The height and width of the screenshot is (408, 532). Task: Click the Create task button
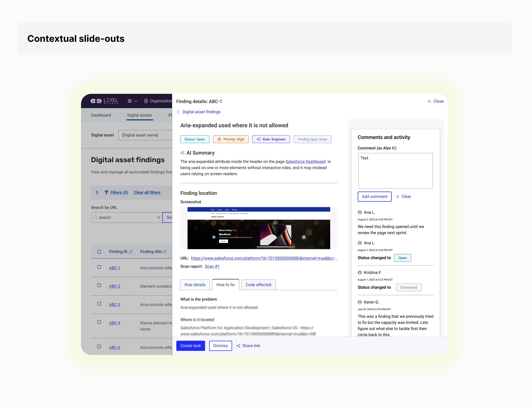191,346
